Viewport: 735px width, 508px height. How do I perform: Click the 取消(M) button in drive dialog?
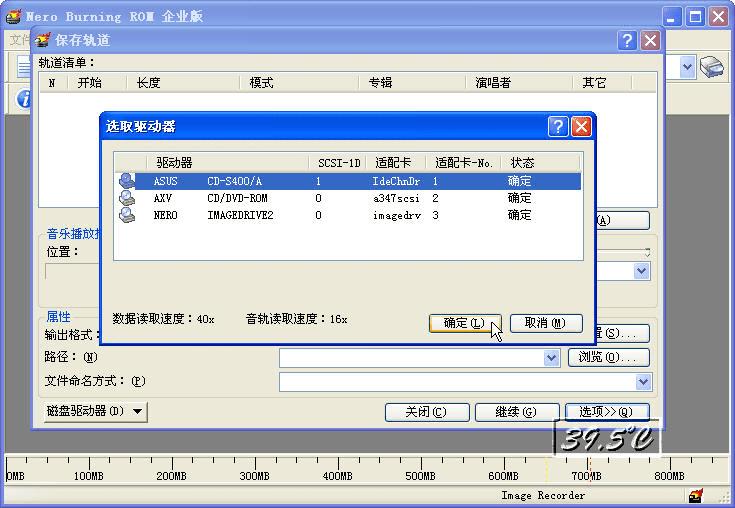point(546,323)
